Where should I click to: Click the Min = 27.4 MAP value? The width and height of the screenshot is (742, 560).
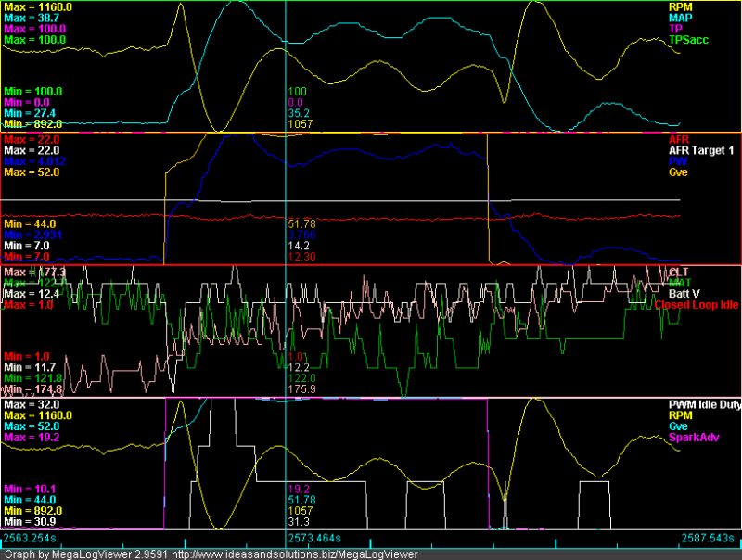[30, 113]
